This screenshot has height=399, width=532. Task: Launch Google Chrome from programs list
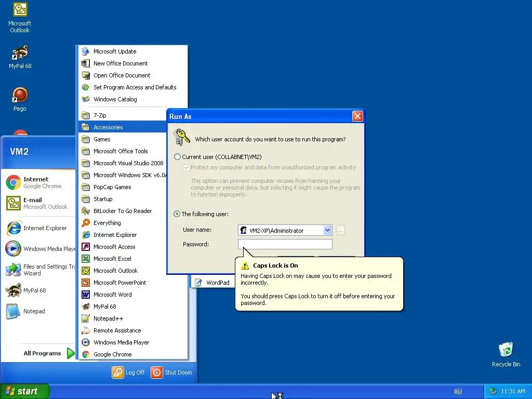(133, 354)
